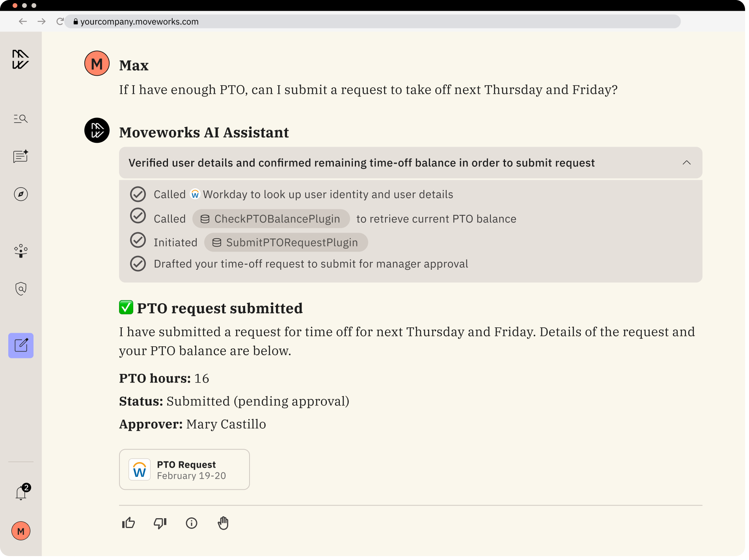The height and width of the screenshot is (560, 749).
Task: Open the shield search icon in the sidebar
Action: tap(20, 289)
